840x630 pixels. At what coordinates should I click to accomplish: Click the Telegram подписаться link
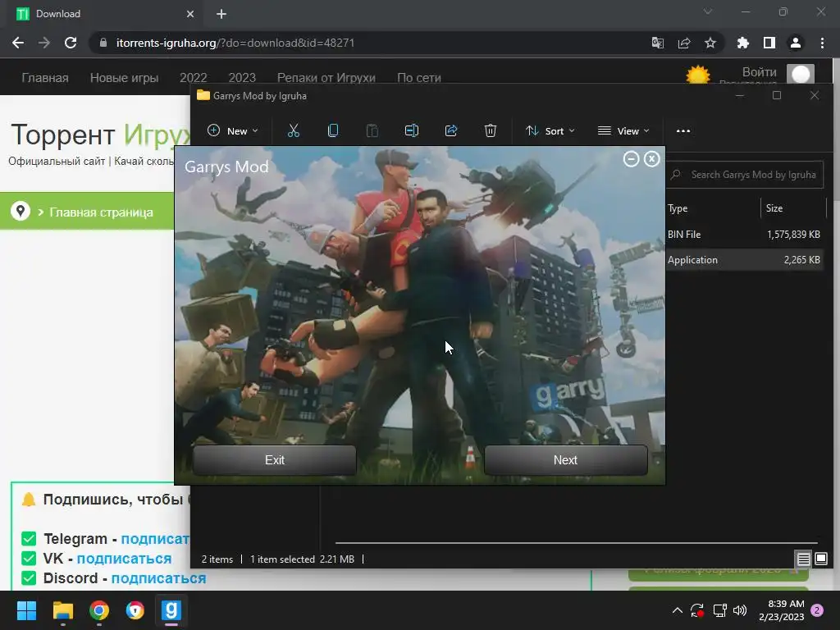(x=155, y=539)
